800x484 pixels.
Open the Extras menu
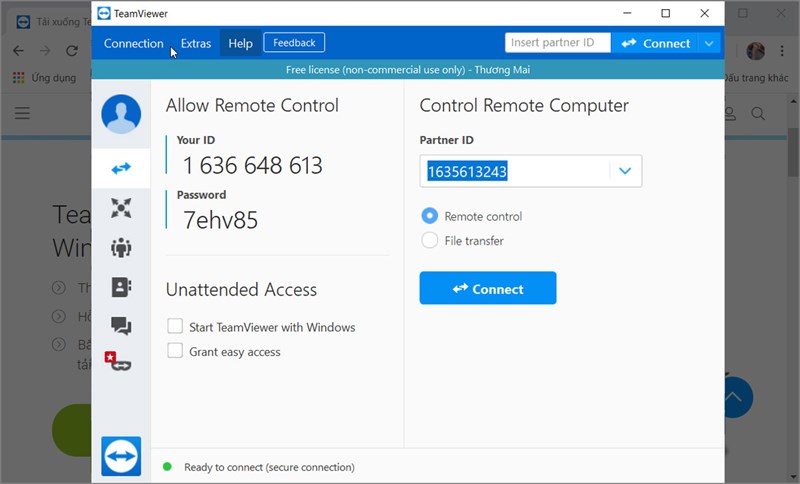(196, 43)
